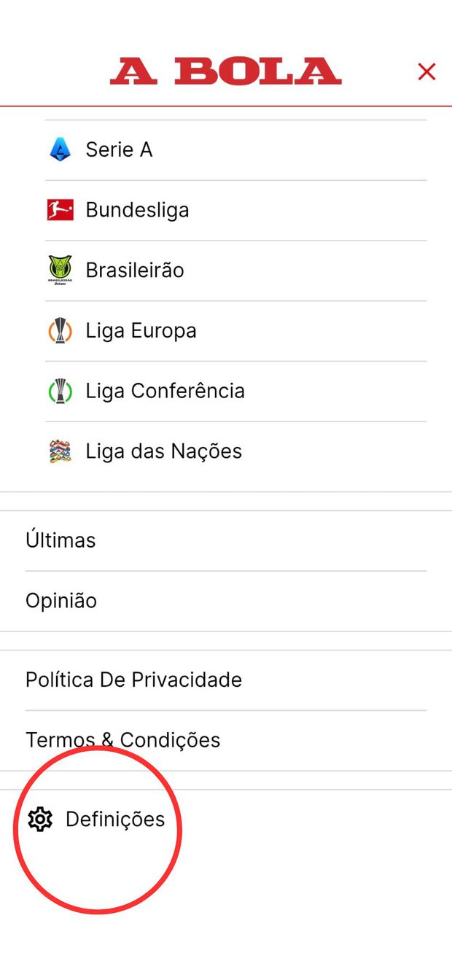View Termos & Condições page
Screen dimensions: 452x980
pos(122,740)
